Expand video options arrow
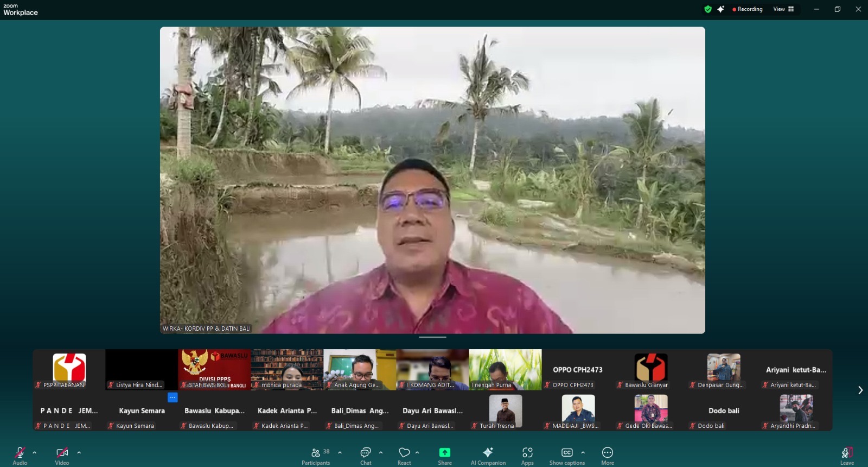 (x=79, y=452)
